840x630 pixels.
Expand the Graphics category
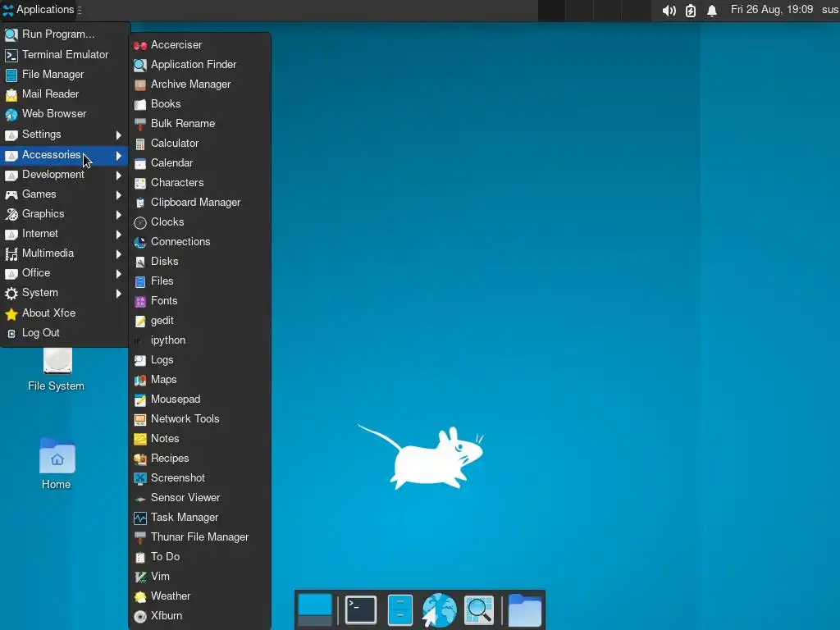pyautogui.click(x=64, y=214)
